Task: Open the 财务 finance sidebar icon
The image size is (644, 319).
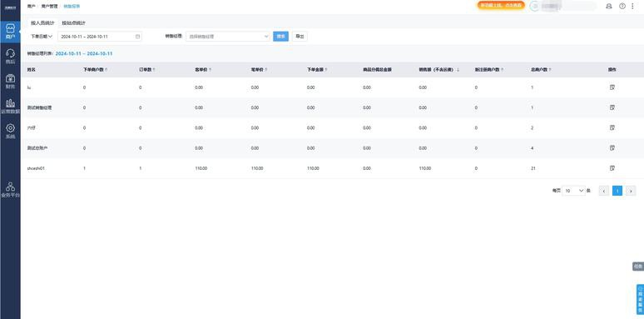Action: (10, 82)
